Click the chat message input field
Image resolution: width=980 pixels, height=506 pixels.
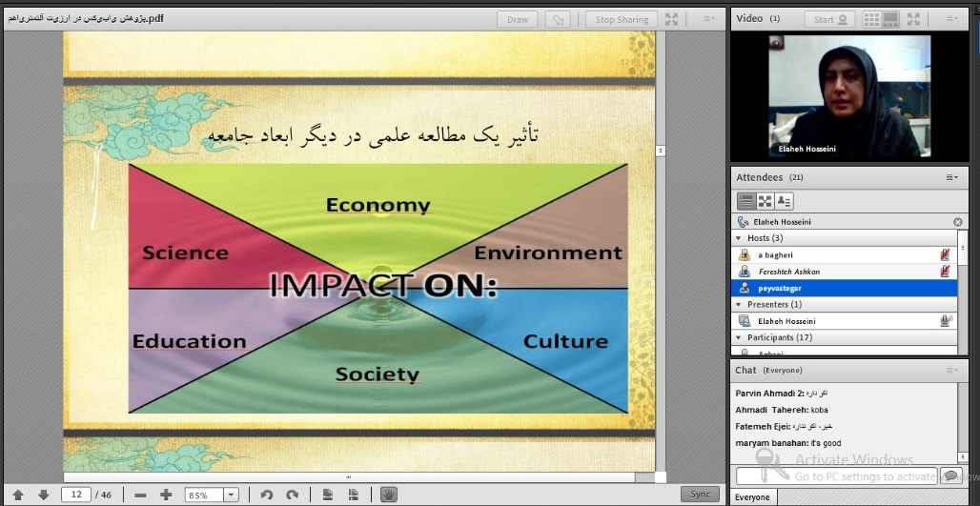(x=836, y=476)
